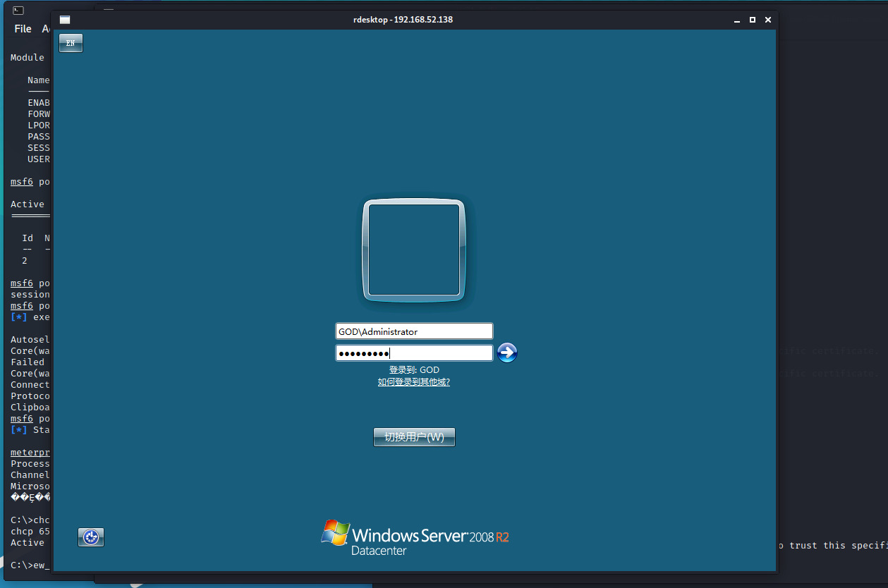Screen dimensions: 888x588
Task: Click the rdesktop - 192.168.52.138 title bar
Action: 403,20
